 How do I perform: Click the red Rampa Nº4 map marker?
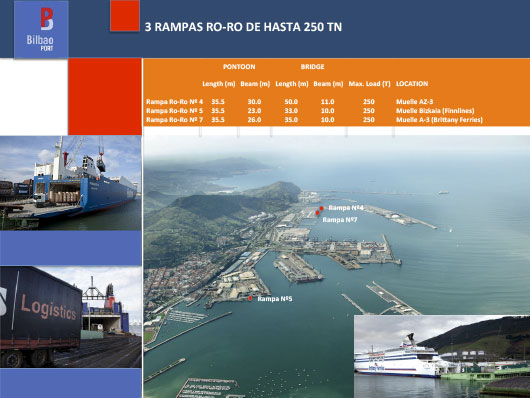click(x=321, y=208)
